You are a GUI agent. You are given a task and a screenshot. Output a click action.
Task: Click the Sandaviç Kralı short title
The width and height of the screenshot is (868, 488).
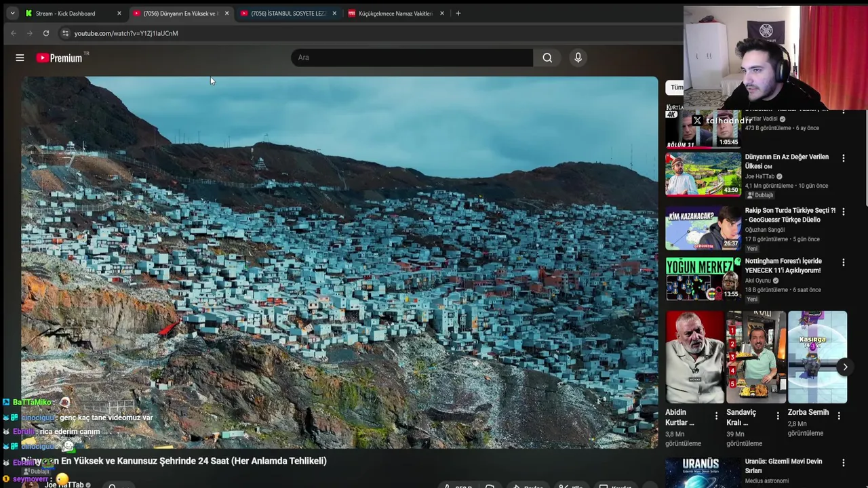(741, 417)
